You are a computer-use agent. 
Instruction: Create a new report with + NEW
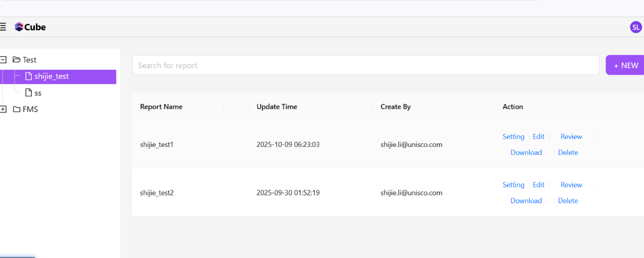626,65
